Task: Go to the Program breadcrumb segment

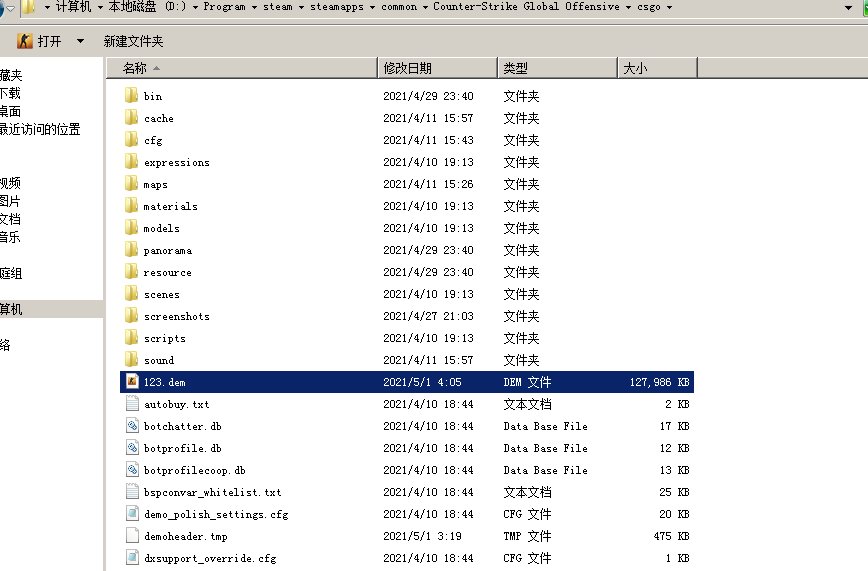Action: pyautogui.click(x=224, y=7)
